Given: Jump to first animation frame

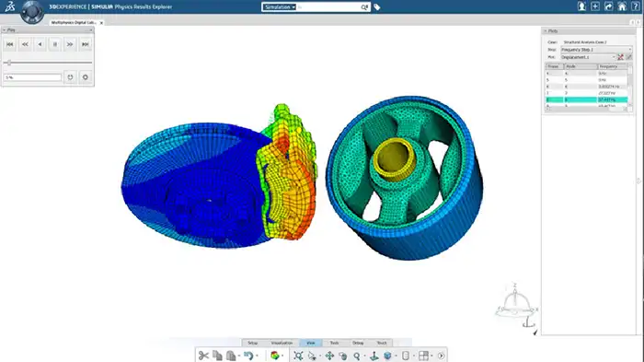Looking at the screenshot, I should (10, 44).
